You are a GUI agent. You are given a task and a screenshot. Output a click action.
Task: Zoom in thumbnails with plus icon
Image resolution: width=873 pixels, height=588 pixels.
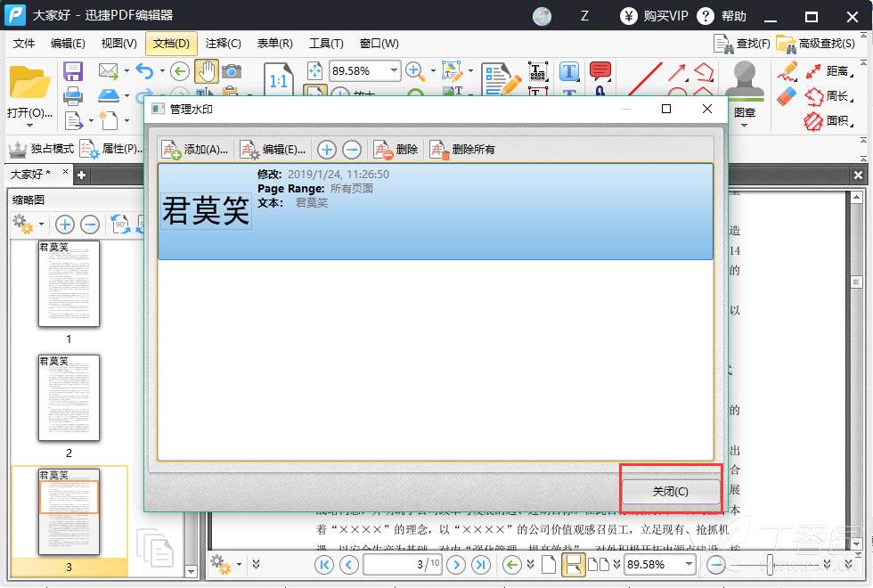[64, 225]
